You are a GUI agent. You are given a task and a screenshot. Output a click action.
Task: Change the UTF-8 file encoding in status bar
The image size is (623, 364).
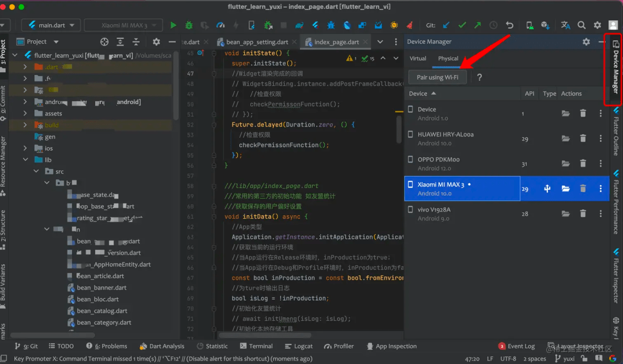point(508,358)
